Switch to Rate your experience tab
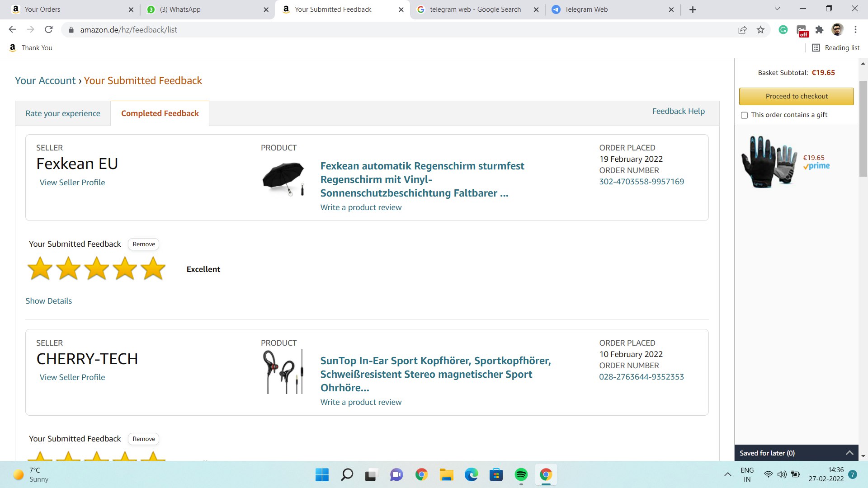Screen dimensions: 868x488 pyautogui.click(x=63, y=113)
